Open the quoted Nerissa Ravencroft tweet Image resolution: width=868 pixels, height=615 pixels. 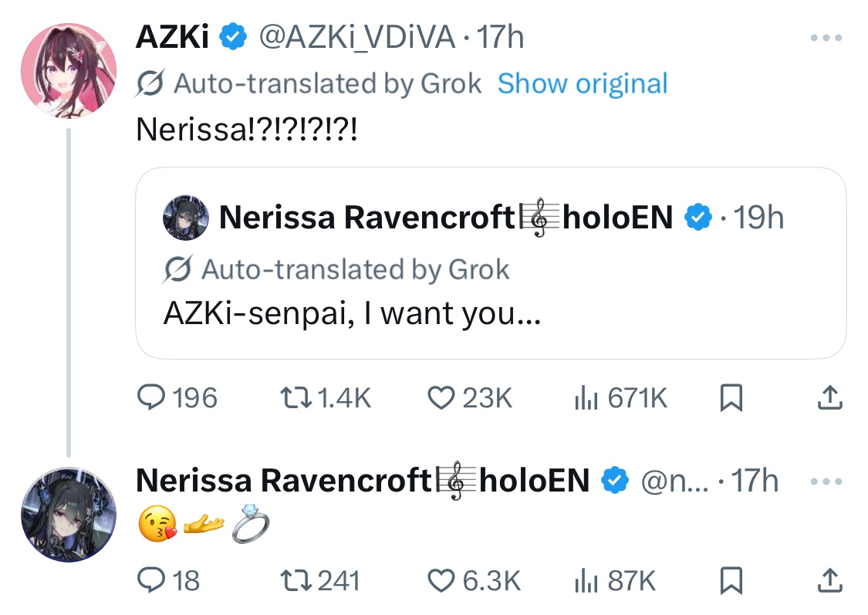(491, 263)
